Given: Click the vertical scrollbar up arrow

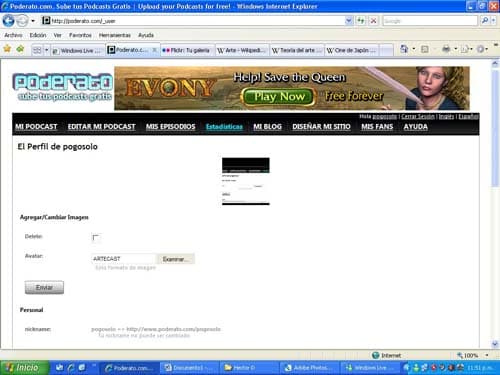Looking at the screenshot, I should click(x=495, y=64).
